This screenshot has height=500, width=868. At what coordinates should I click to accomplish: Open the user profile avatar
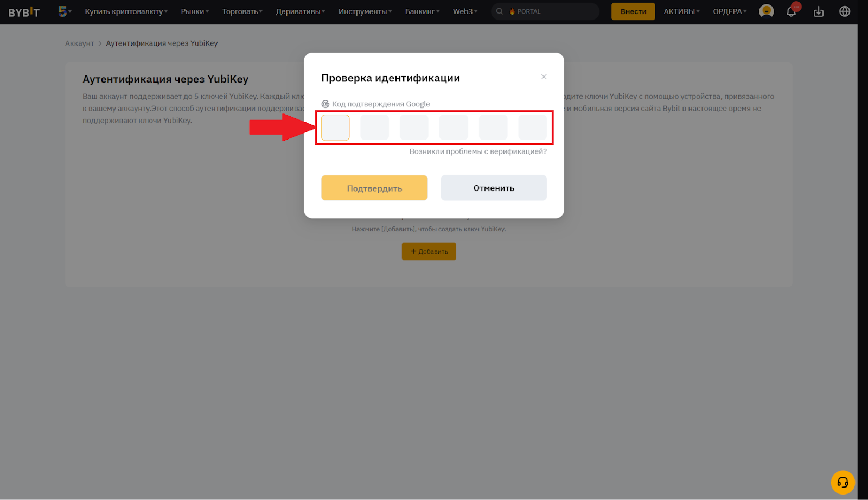(767, 11)
